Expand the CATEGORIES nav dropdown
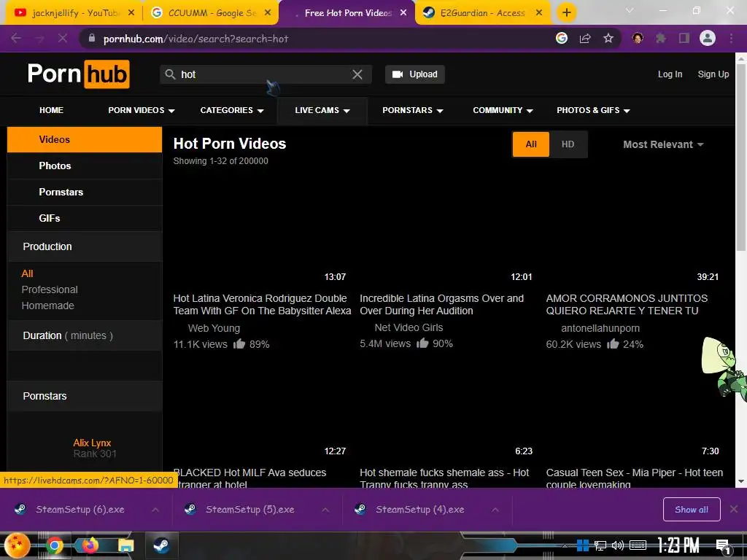This screenshot has height=560, width=747. (232, 110)
